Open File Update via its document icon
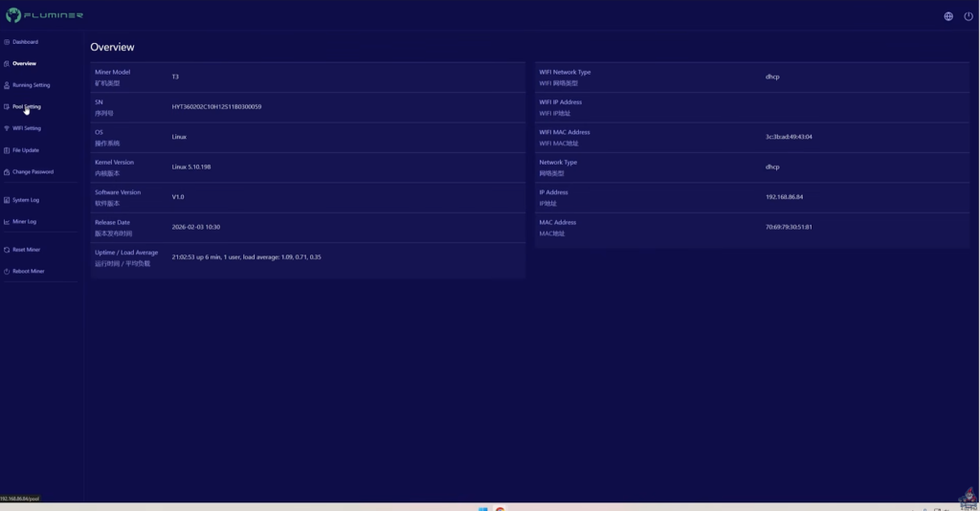The width and height of the screenshot is (980, 511). tap(7, 150)
